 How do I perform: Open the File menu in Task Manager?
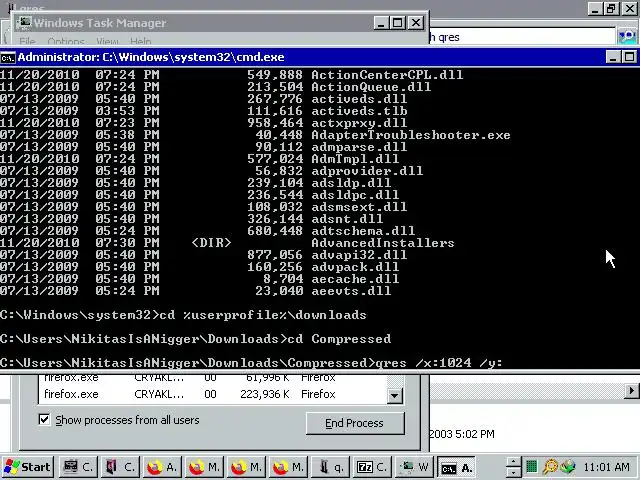pos(27,41)
